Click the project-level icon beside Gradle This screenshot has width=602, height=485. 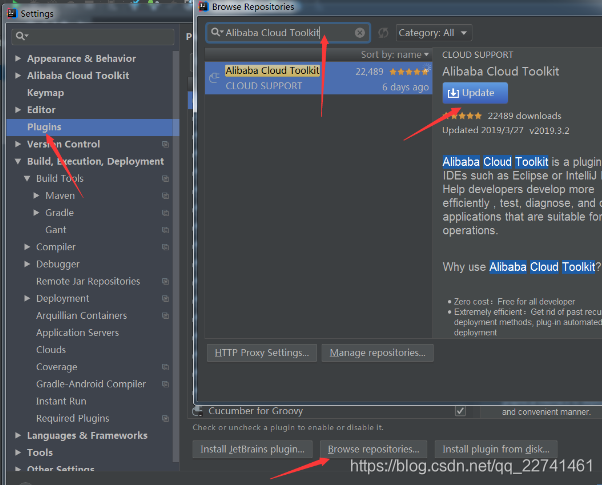(x=165, y=213)
